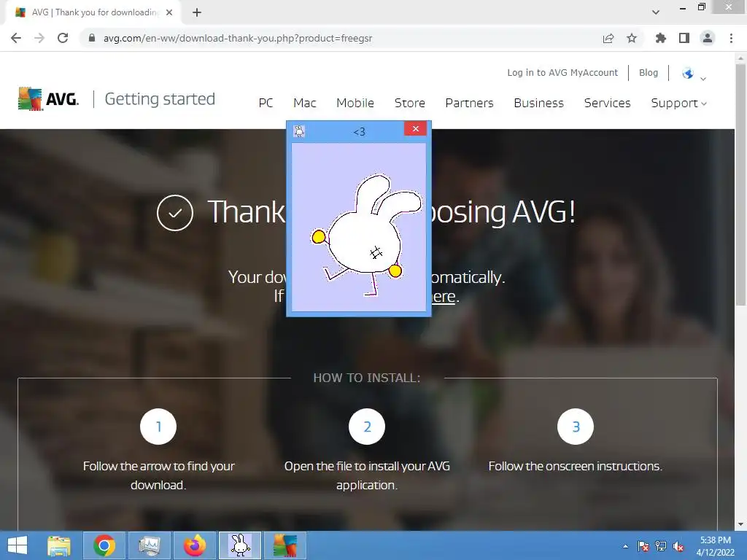Viewport: 747px width, 560px height.
Task: Reload the AVG download page
Action: [63, 38]
